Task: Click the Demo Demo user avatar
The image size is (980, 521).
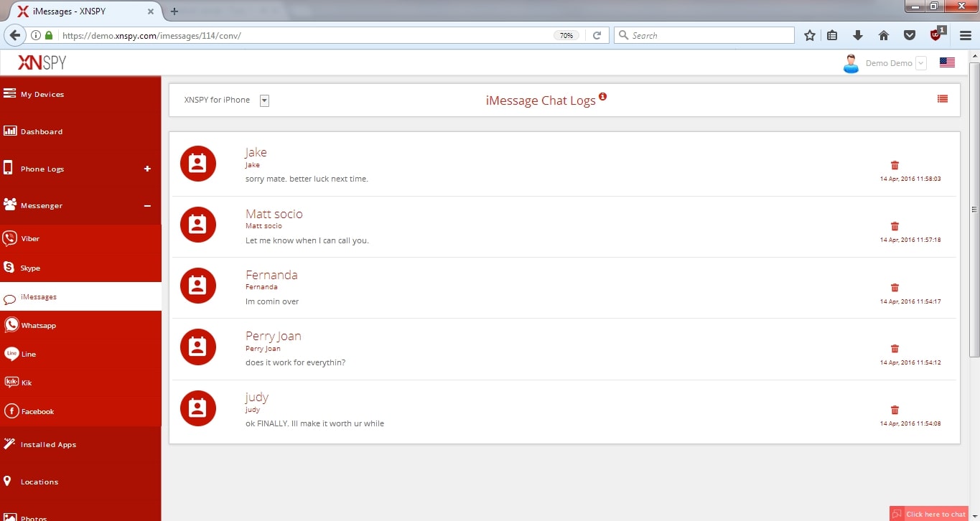Action: (851, 63)
